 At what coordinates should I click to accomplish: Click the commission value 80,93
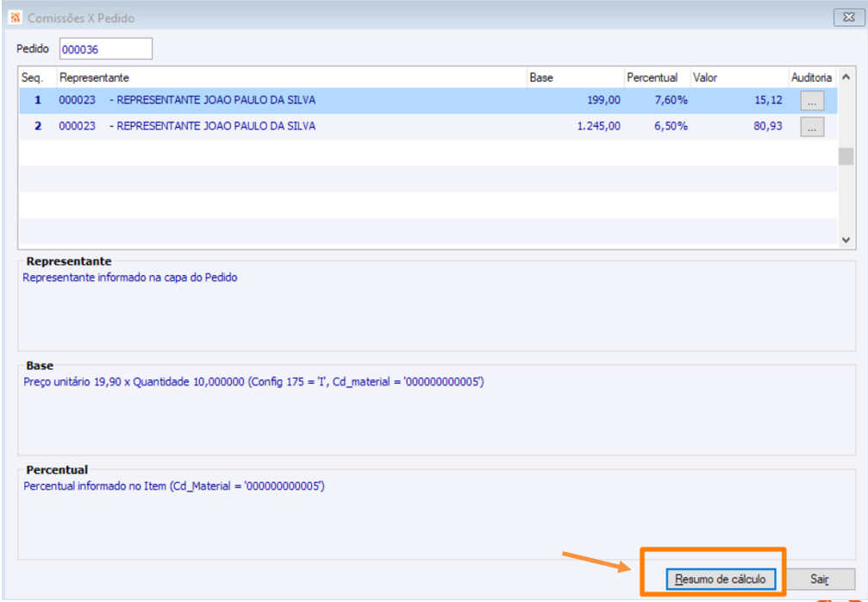[x=768, y=126]
